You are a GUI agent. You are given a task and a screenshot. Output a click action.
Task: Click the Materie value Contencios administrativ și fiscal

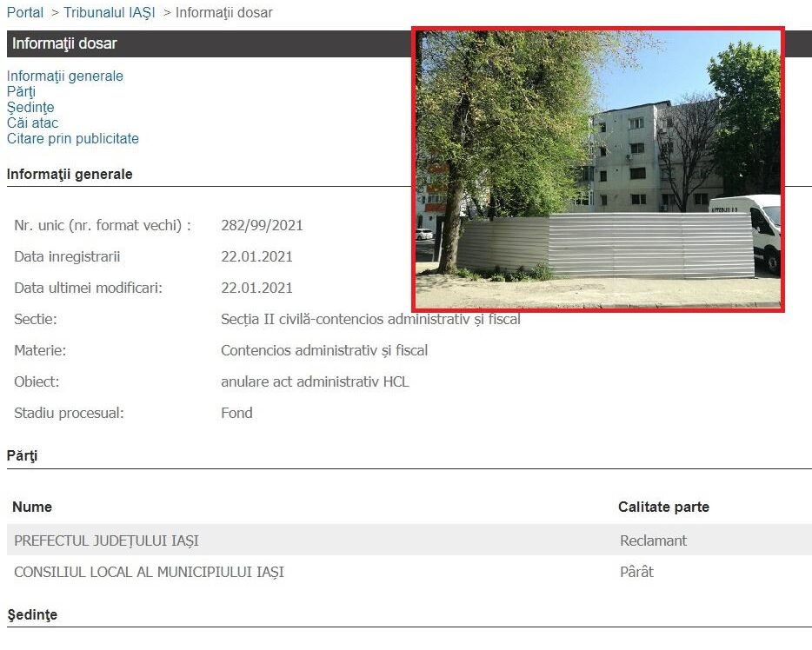[324, 351]
